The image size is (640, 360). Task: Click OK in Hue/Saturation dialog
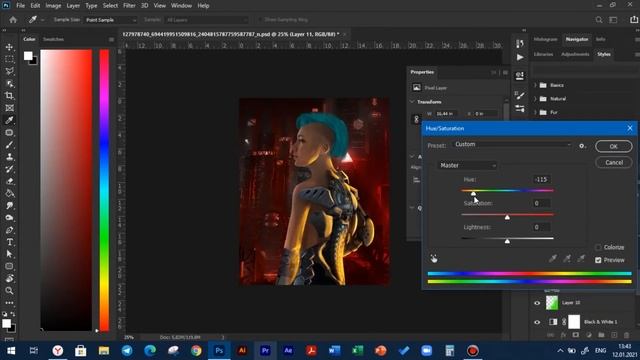pos(613,146)
